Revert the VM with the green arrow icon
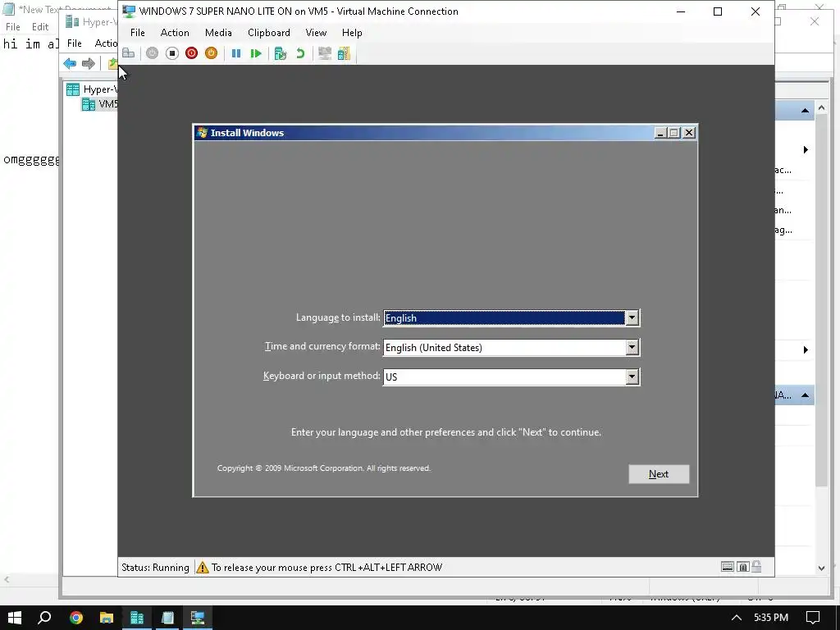This screenshot has height=630, width=840. coord(300,53)
